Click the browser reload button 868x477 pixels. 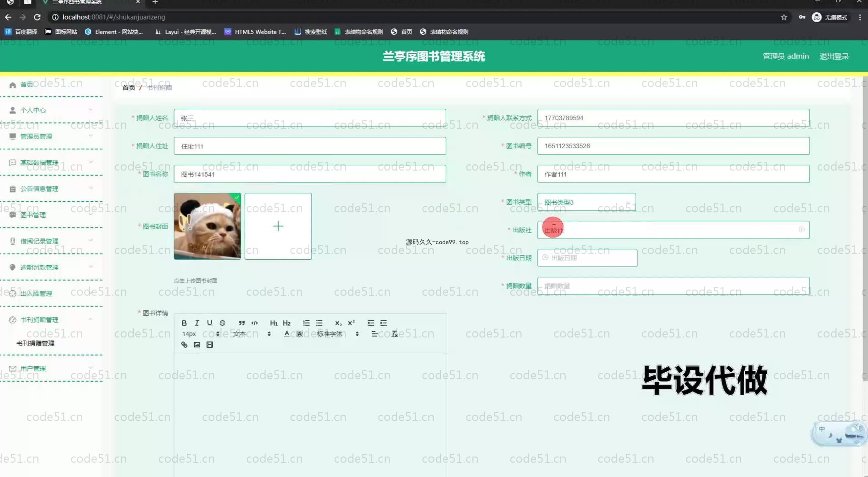[37, 17]
